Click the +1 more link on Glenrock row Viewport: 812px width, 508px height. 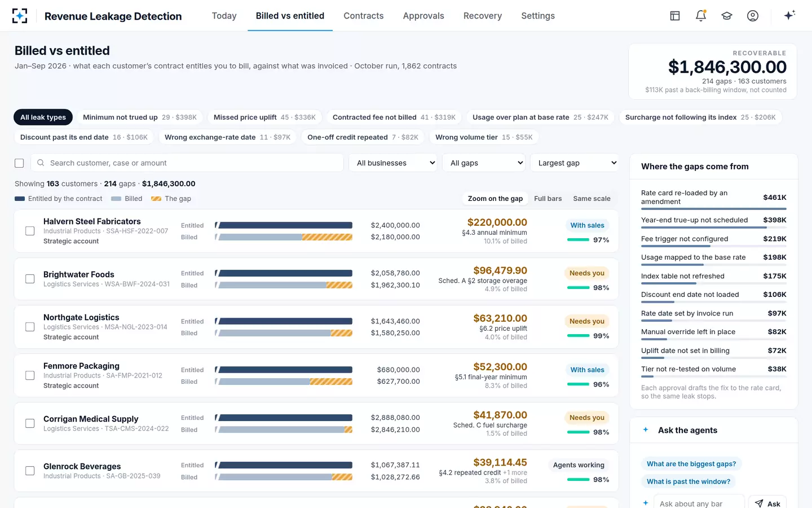pyautogui.click(x=515, y=473)
